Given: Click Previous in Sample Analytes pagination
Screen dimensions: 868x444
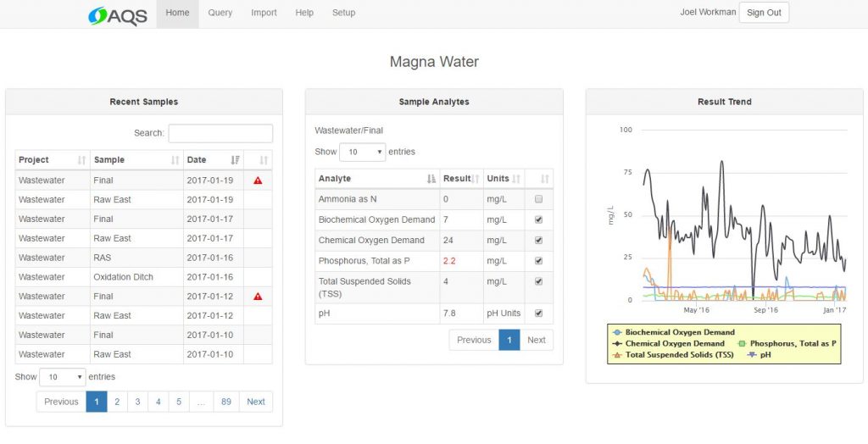Looking at the screenshot, I should pos(474,340).
